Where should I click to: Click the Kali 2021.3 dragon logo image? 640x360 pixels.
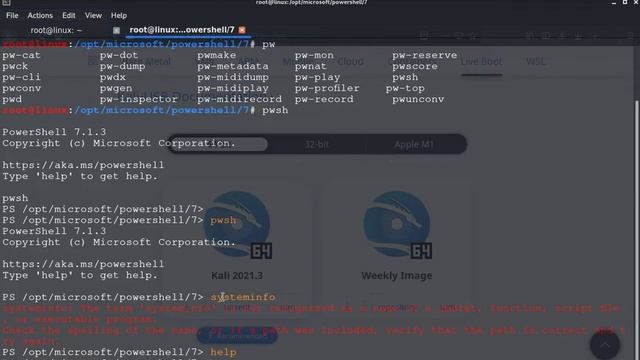tap(238, 225)
